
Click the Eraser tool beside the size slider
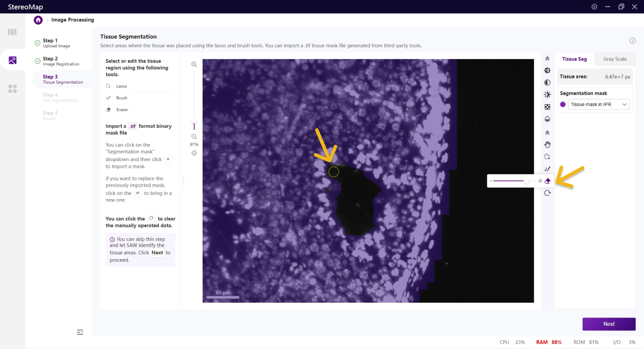tap(548, 181)
